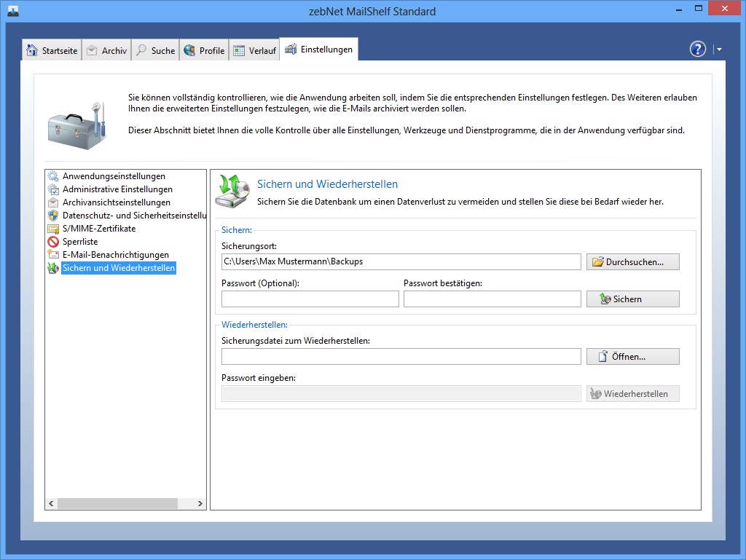Select Anwendungseinstellungen gear icon in sidebar

(x=53, y=176)
